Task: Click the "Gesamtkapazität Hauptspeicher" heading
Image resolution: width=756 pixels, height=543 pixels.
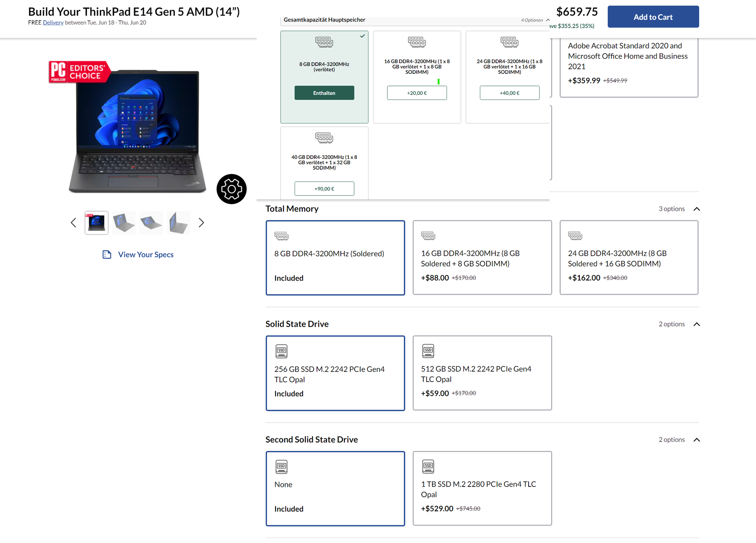Action: click(x=324, y=20)
